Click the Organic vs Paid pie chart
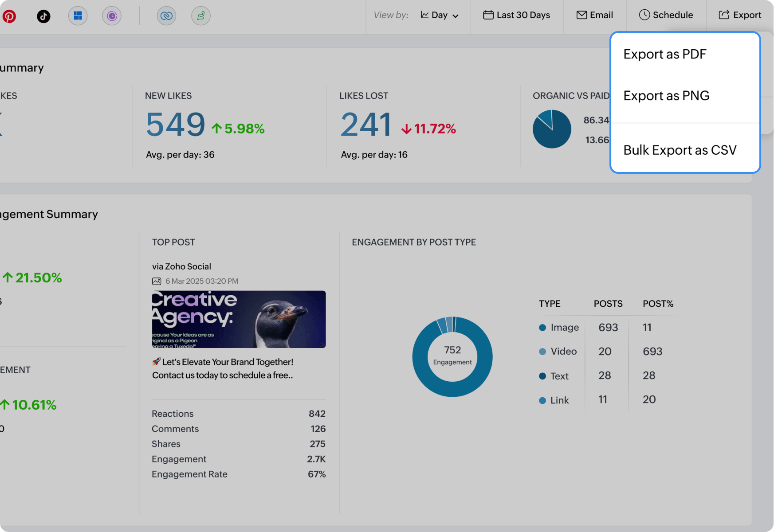774x532 pixels. coord(551,129)
